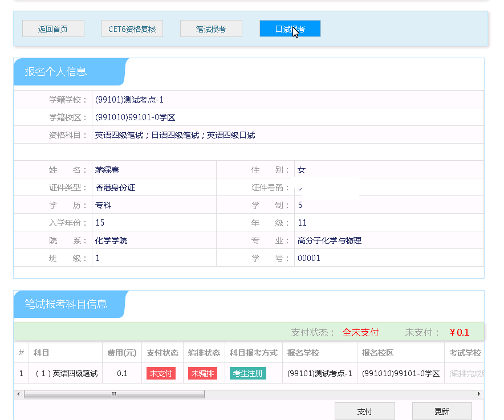Click the 支付状态 column header

point(162,353)
